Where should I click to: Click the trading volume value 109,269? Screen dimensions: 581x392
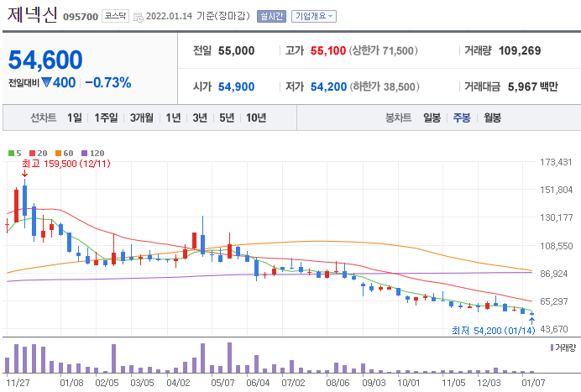(520, 50)
